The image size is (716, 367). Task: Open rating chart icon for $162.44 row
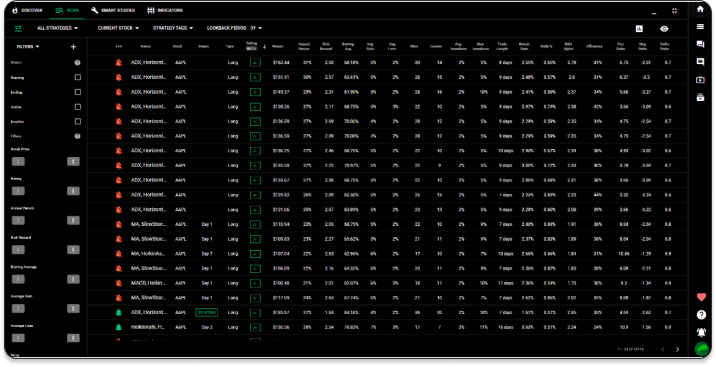pyautogui.click(x=255, y=63)
